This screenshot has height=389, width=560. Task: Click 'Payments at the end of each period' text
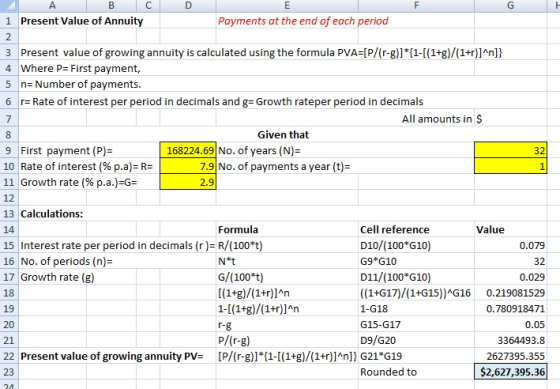(x=303, y=21)
